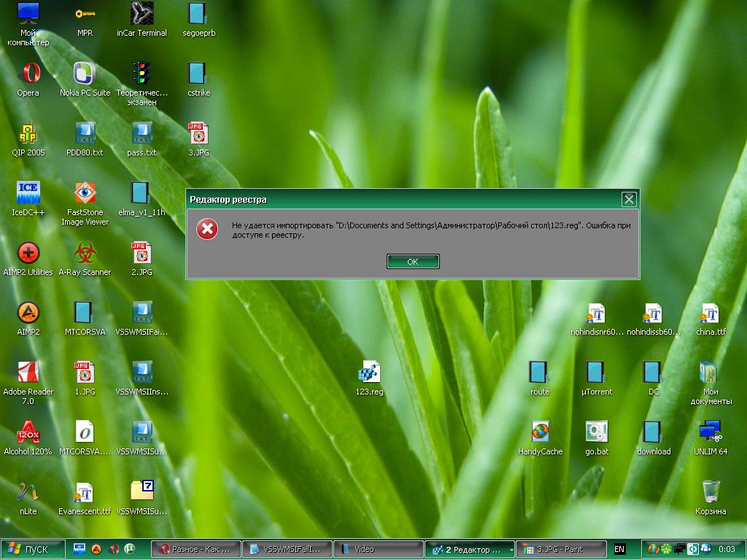Select the Мои документы folder icon
The height and width of the screenshot is (560, 747).
(x=711, y=383)
